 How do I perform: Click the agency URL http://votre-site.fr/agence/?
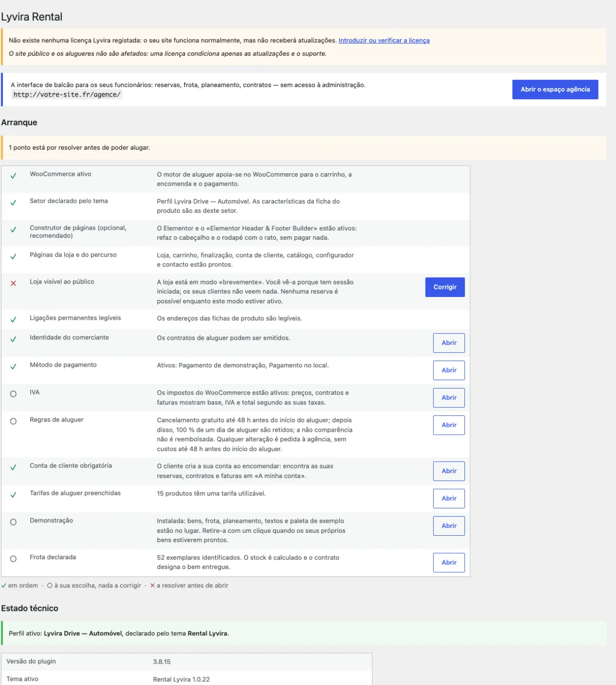[67, 95]
